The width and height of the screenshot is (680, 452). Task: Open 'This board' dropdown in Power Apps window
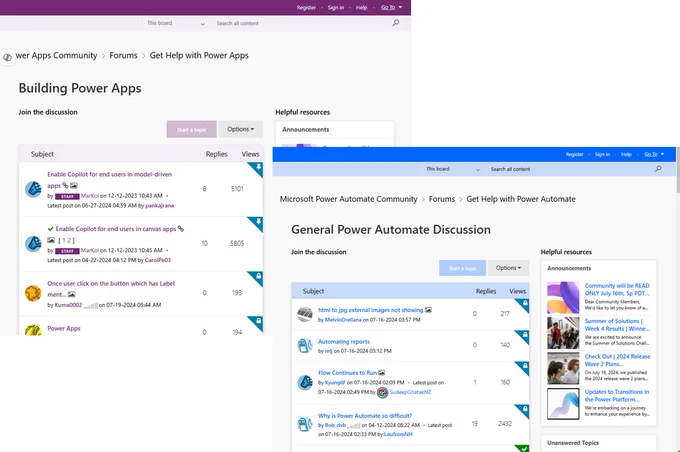pyautogui.click(x=174, y=23)
